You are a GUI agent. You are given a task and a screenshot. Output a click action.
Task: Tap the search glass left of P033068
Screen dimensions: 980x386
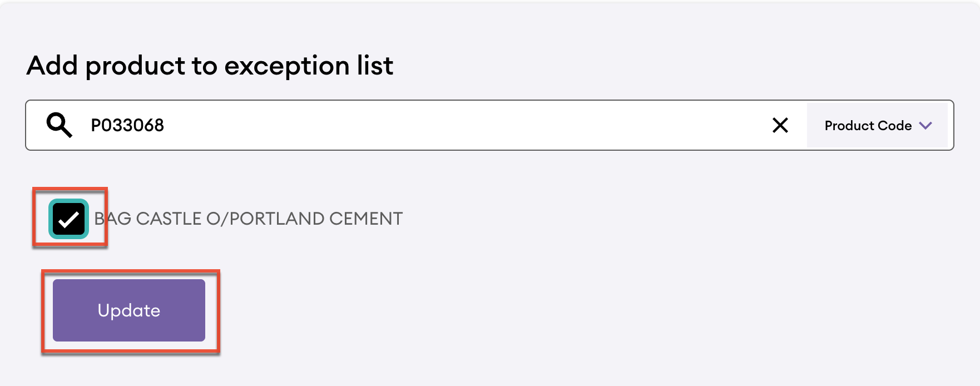click(59, 125)
